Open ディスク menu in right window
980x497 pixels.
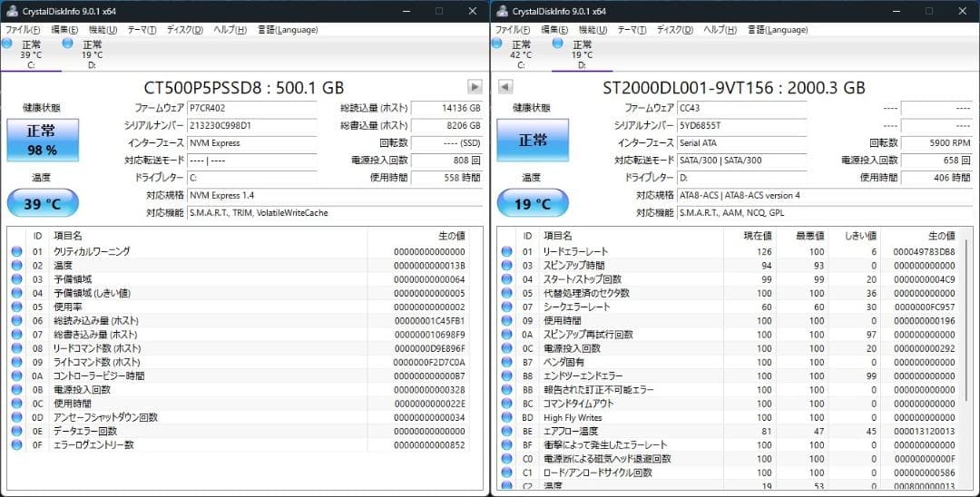[x=675, y=29]
